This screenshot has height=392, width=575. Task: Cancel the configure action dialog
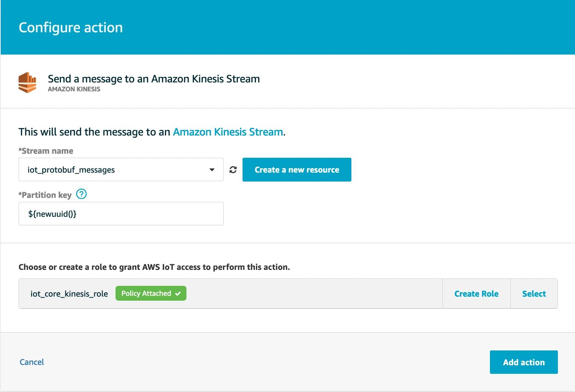click(x=32, y=362)
